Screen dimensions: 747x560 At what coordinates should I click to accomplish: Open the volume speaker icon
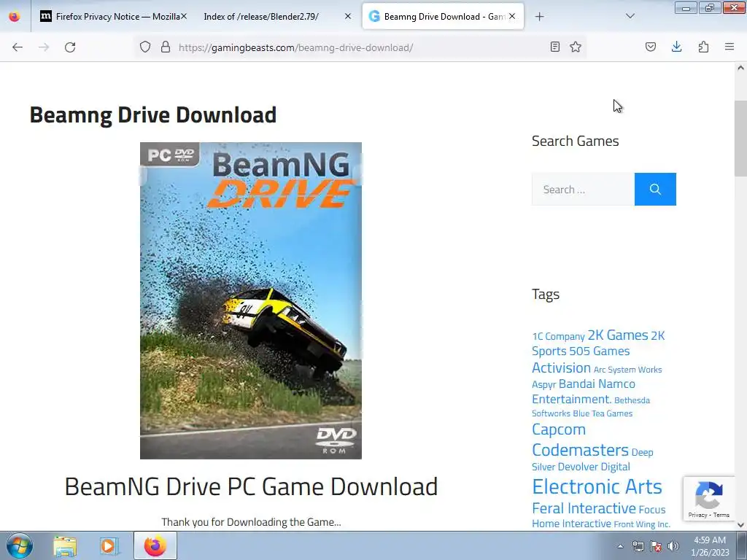click(673, 546)
